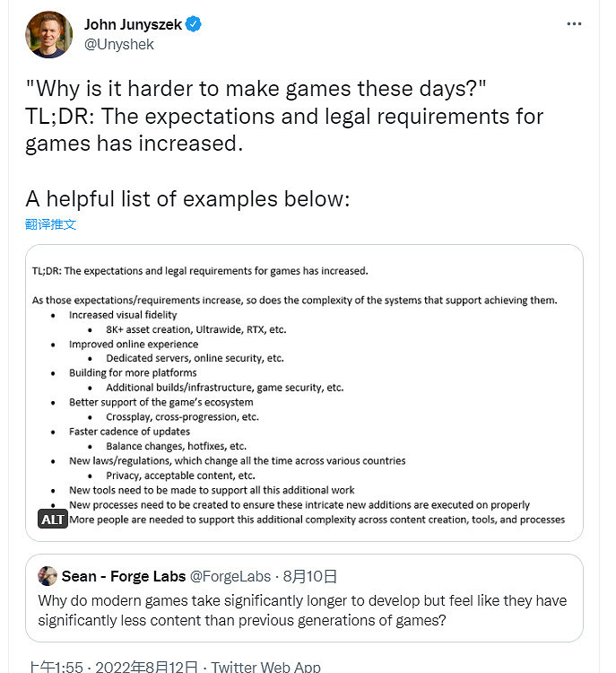Viewport: 616px width, 673px height.
Task: Click "A helpful list of examples below" line
Action: 186,198
